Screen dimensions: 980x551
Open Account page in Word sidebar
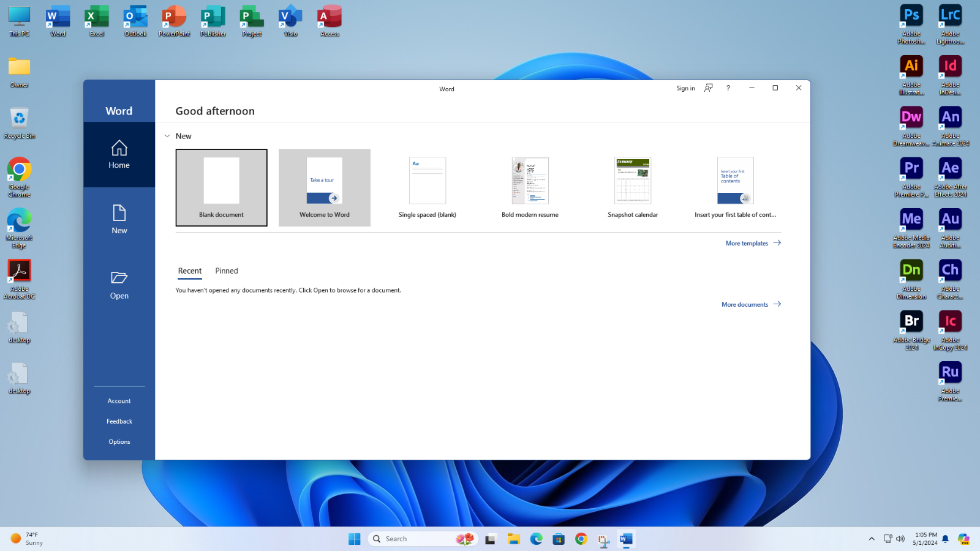click(119, 401)
